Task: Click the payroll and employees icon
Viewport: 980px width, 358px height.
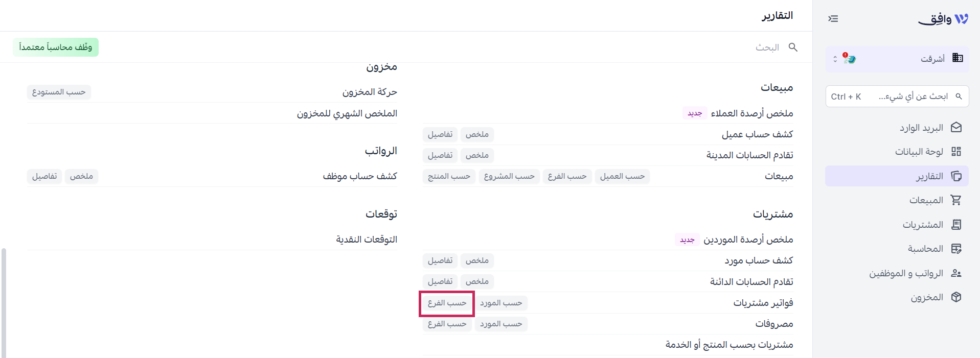Action: coord(956,273)
